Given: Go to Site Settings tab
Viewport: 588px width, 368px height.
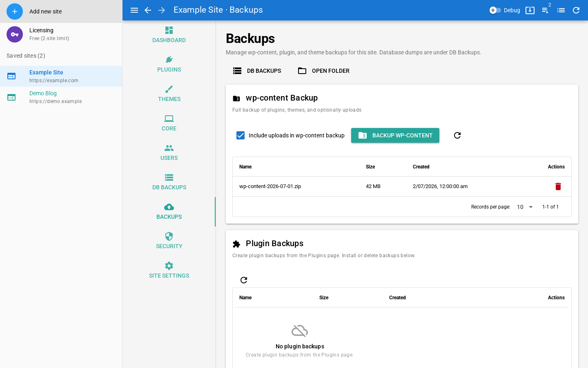Looking at the screenshot, I should [x=169, y=271].
